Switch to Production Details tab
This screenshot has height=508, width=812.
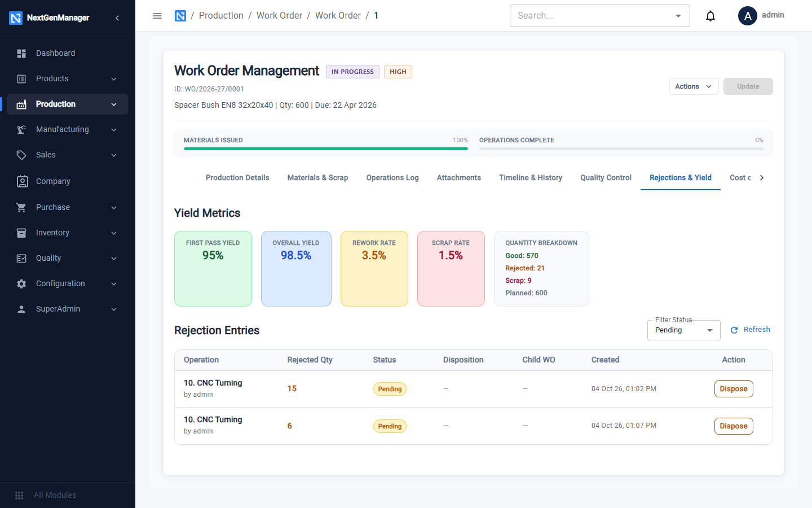point(237,178)
